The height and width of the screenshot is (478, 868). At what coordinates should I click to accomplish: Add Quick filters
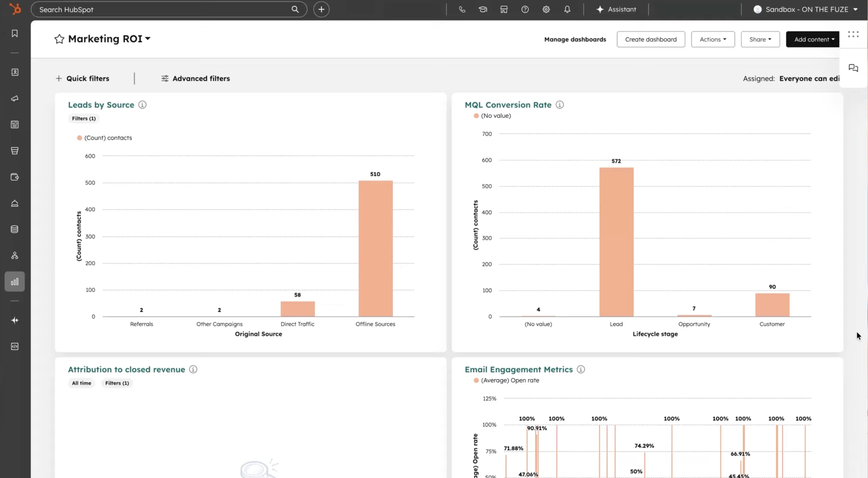[x=82, y=79]
